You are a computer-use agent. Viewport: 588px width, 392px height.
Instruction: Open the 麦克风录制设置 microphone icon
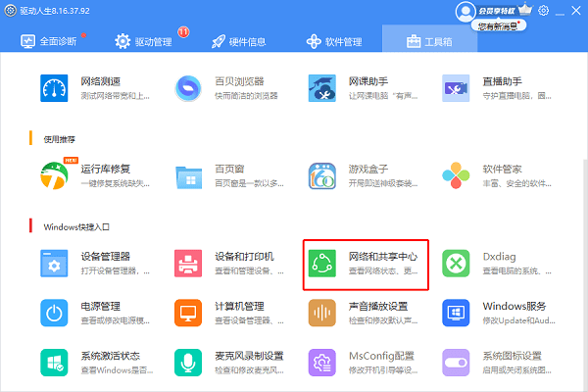pos(188,363)
